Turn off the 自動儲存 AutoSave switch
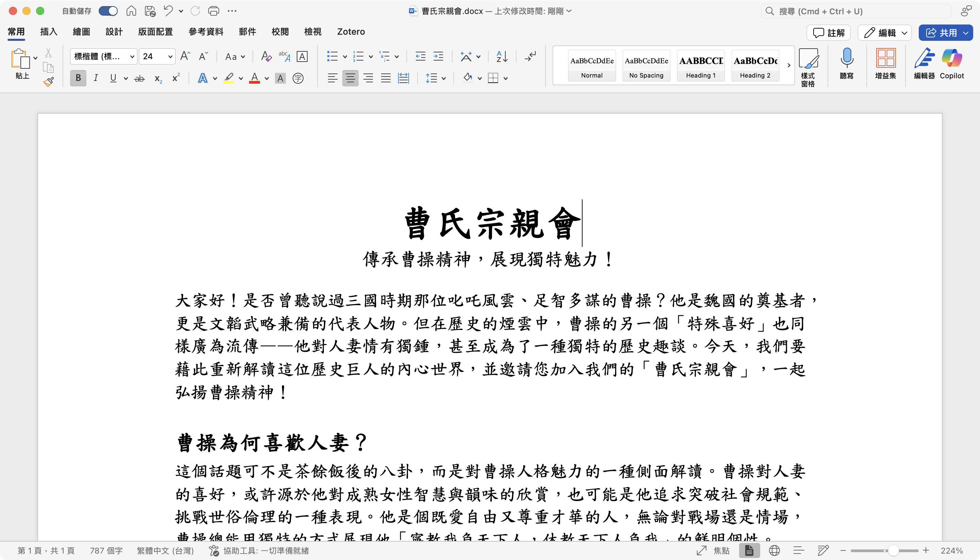The image size is (980, 560). 108,11
